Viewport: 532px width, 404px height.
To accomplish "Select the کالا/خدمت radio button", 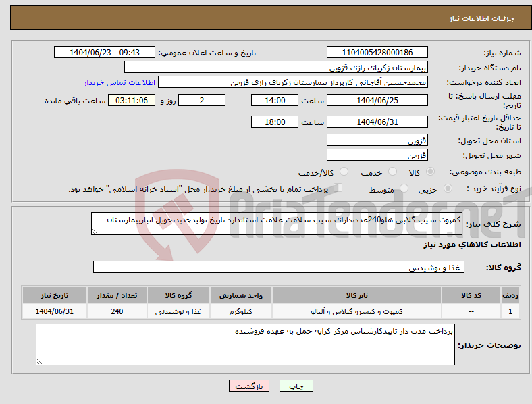I will pyautogui.click(x=344, y=172).
